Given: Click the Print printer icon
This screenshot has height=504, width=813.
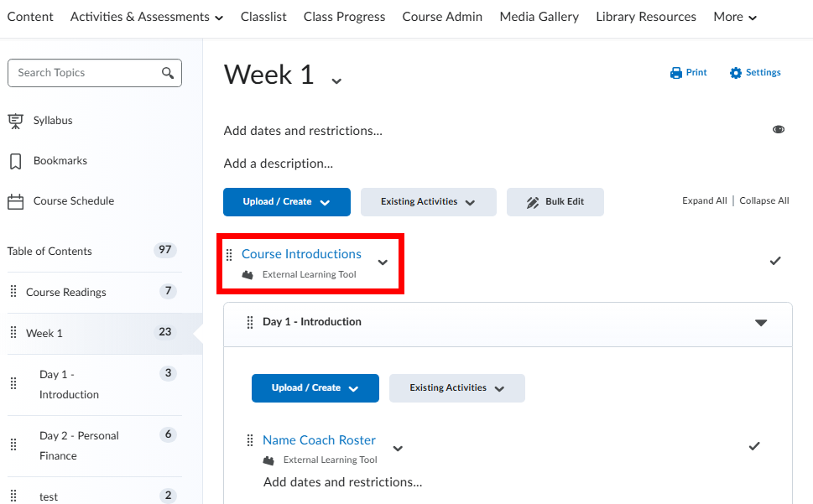Looking at the screenshot, I should (x=676, y=73).
